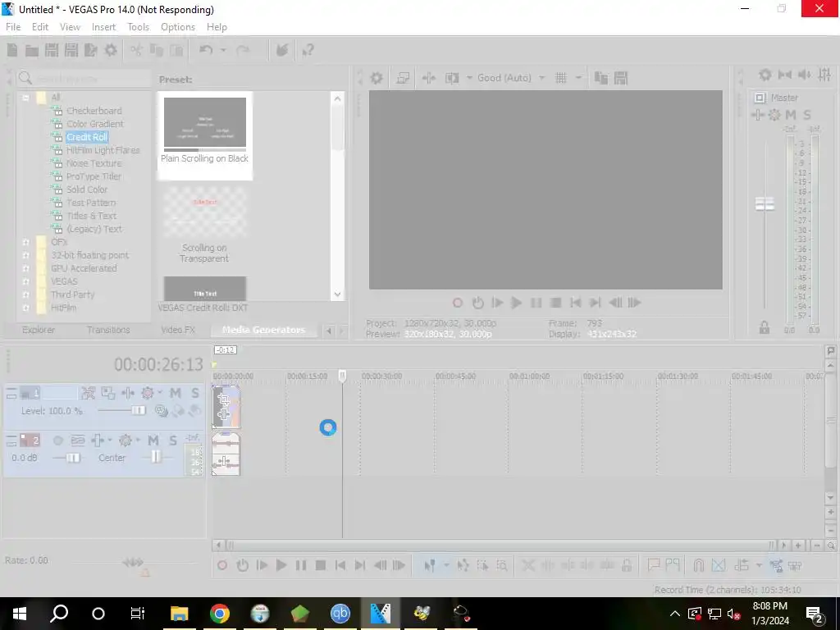
Task: Toggle the invert phase icon on track 2
Action: (x=78, y=441)
